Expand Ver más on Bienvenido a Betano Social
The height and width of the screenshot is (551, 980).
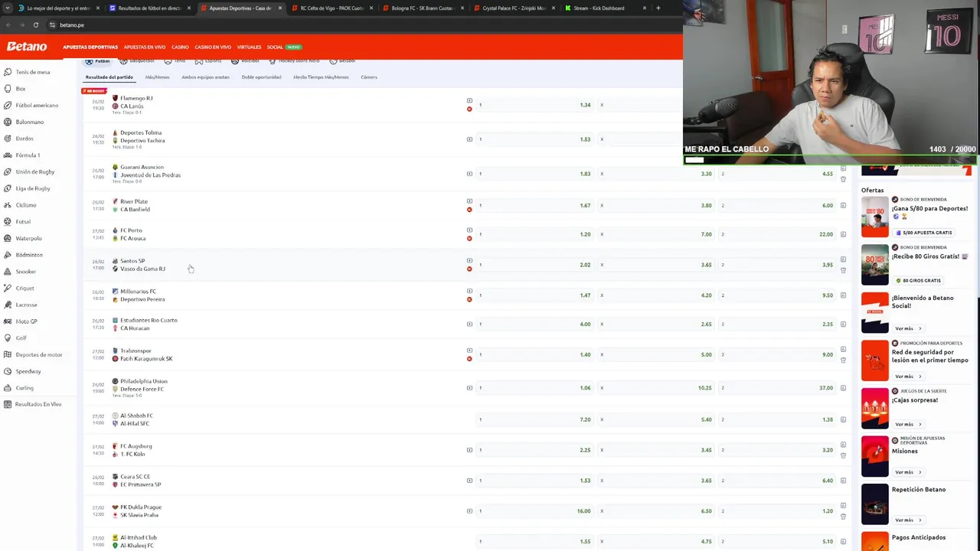(x=908, y=328)
